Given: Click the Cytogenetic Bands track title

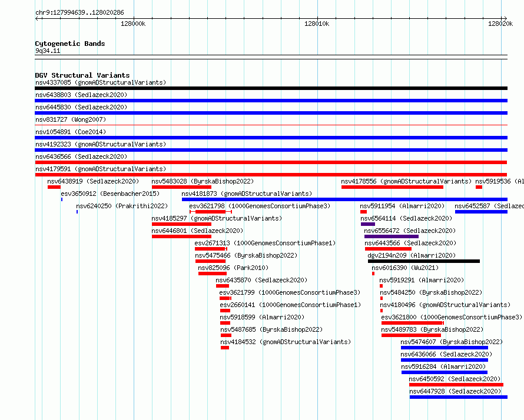Looking at the screenshot, I should coord(70,44).
